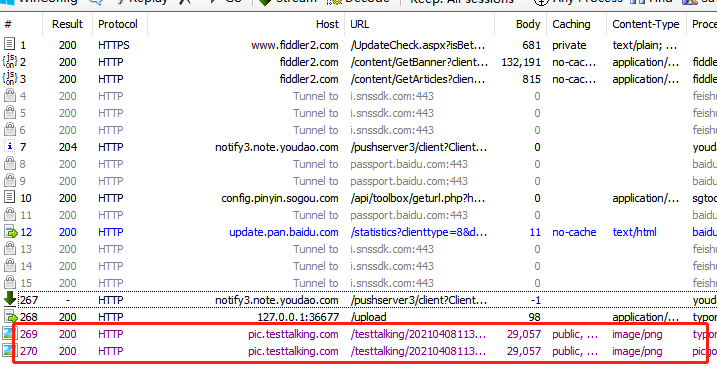The image size is (717, 372).
Task: Select host www.fiddler2.com in session 1
Action: tap(295, 45)
